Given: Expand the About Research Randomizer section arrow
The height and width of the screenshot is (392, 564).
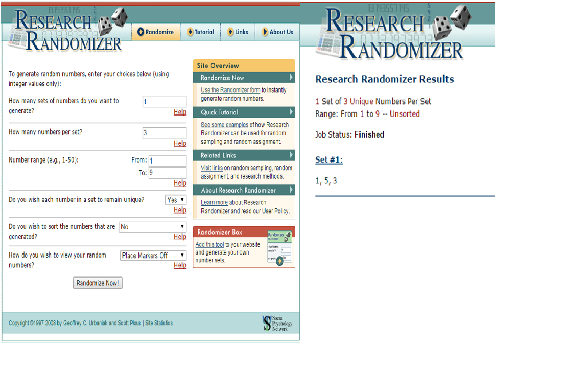Looking at the screenshot, I should tap(291, 190).
